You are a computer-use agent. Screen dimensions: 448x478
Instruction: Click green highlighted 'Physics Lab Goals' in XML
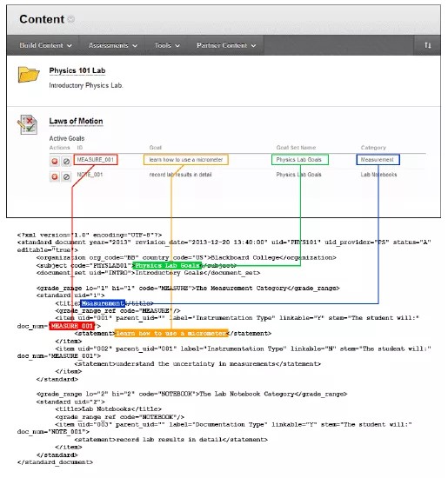coord(168,266)
